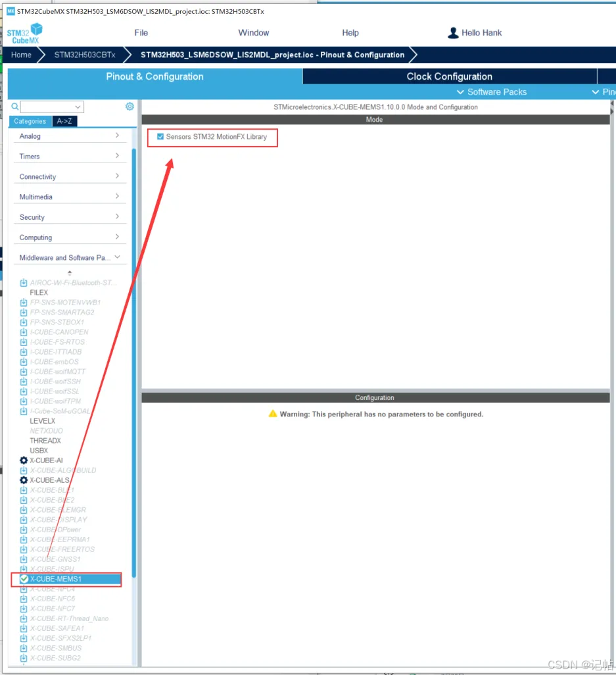Select the Categories tab
This screenshot has width=616, height=675.
pyautogui.click(x=30, y=122)
